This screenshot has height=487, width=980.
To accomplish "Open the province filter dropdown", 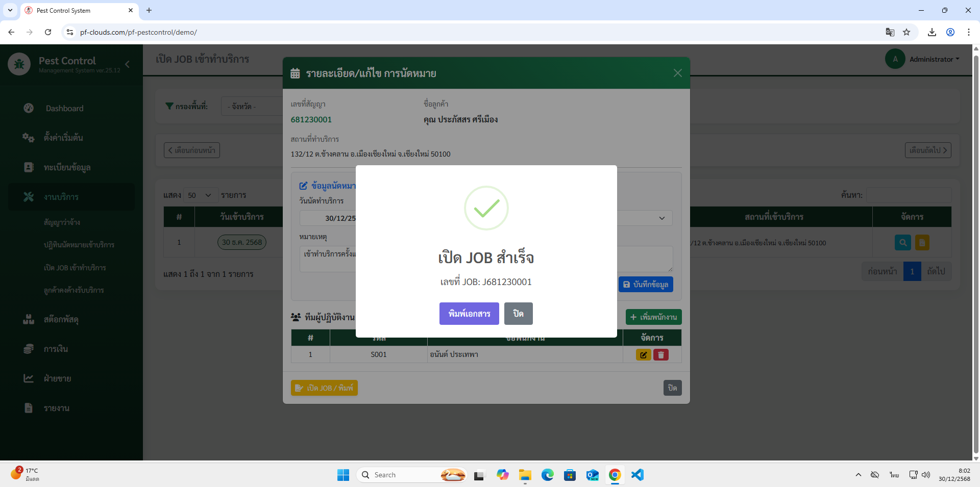I will point(253,107).
